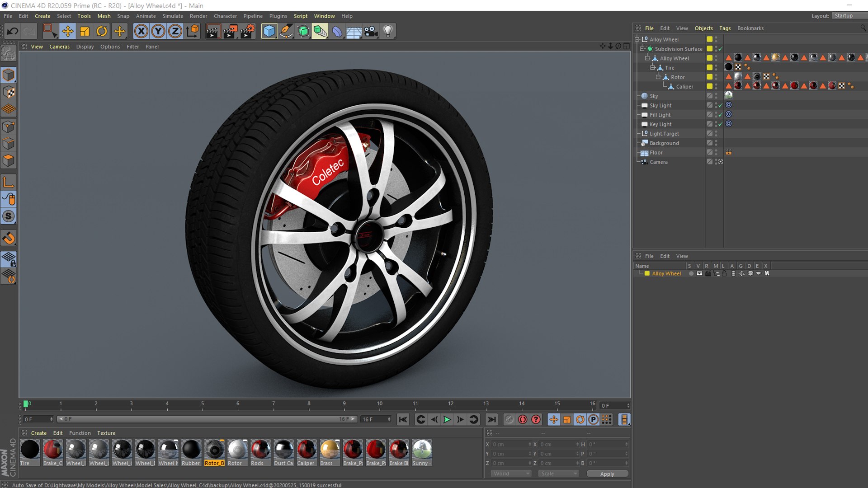Open Render to Picture Viewer icon

coord(230,31)
